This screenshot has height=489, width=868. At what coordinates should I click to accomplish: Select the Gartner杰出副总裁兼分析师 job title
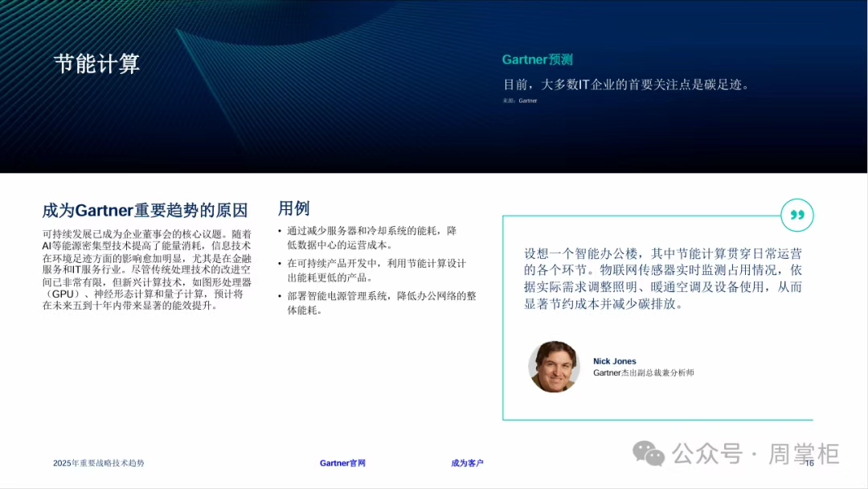click(643, 373)
